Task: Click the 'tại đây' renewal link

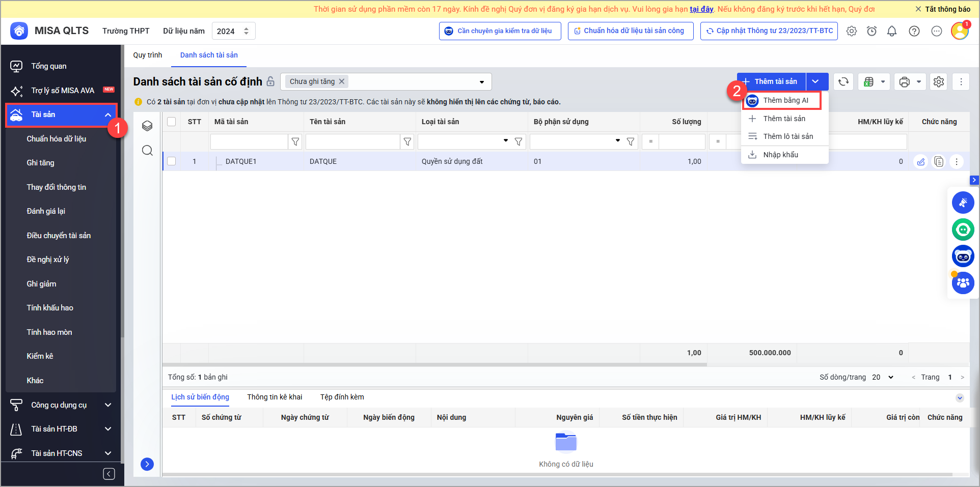Action: pos(701,9)
